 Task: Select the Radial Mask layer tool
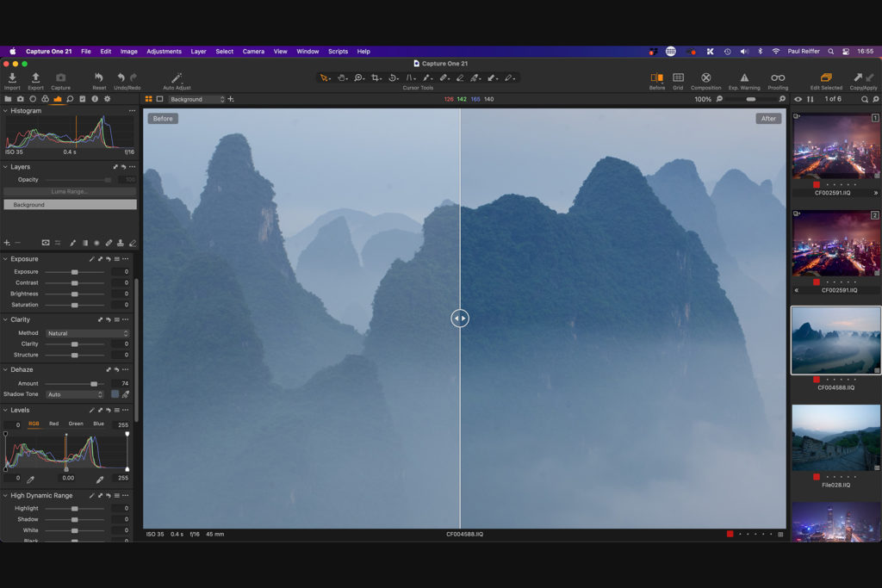pyautogui.click(x=96, y=243)
